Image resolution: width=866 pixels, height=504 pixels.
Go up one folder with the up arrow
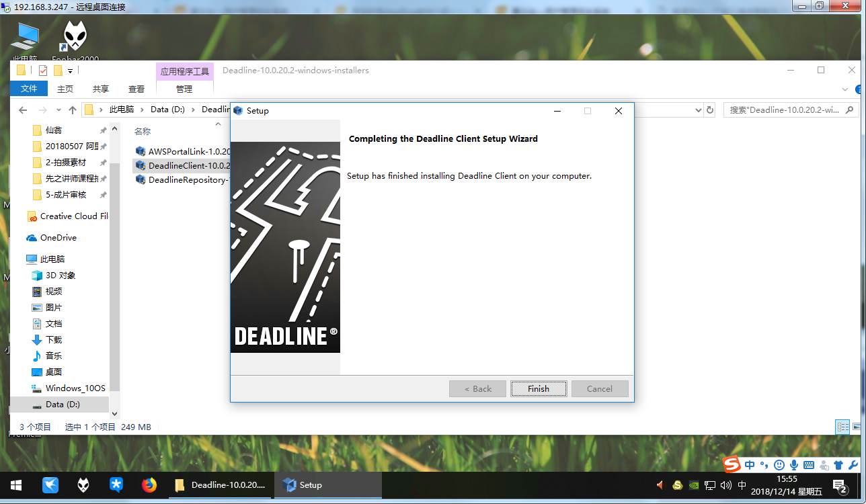point(73,110)
